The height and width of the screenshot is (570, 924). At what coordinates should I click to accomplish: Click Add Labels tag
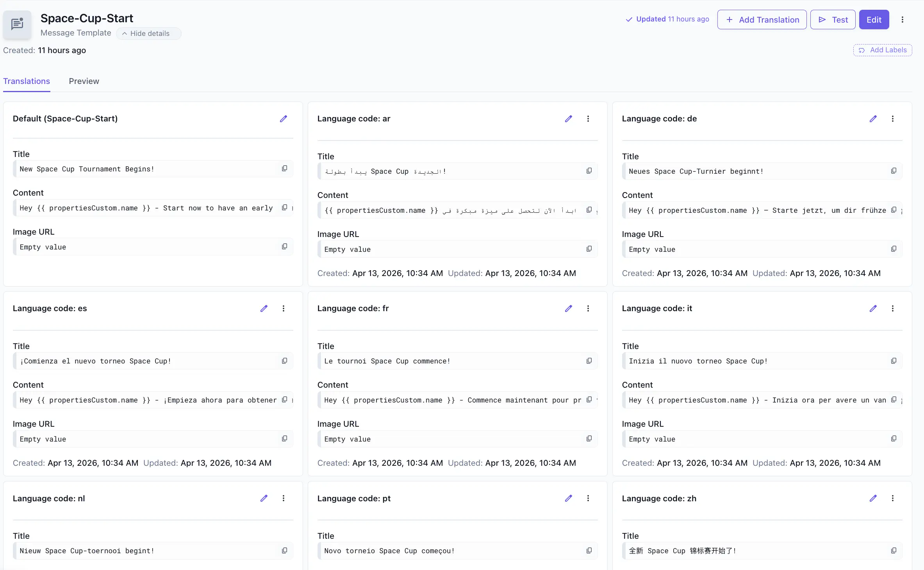tap(883, 50)
